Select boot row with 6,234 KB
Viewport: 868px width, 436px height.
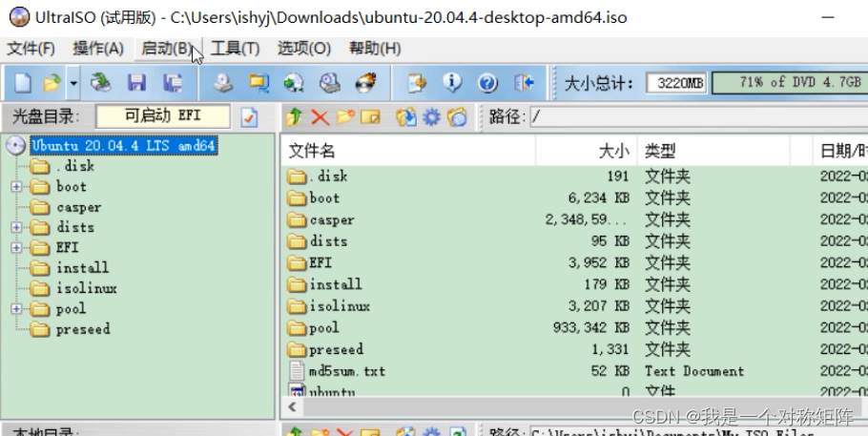[574, 198]
